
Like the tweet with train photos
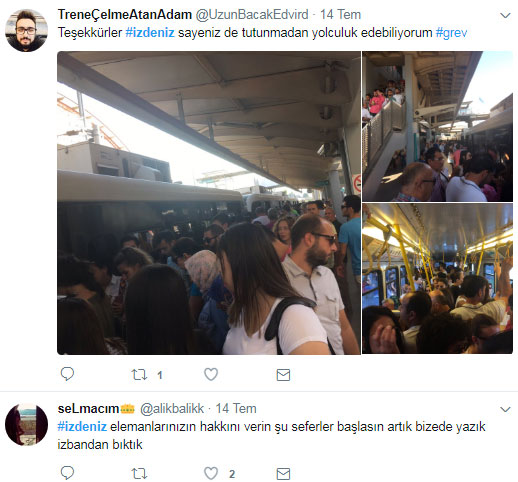pyautogui.click(x=211, y=374)
